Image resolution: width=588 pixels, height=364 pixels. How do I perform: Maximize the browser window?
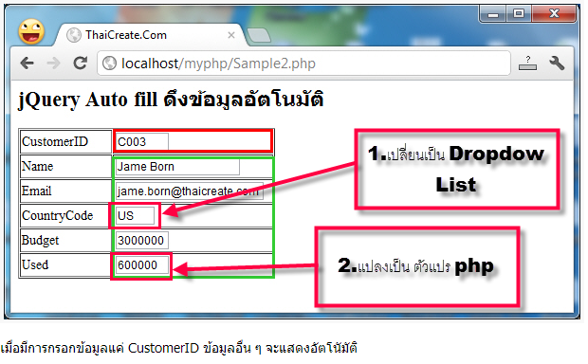click(x=519, y=14)
